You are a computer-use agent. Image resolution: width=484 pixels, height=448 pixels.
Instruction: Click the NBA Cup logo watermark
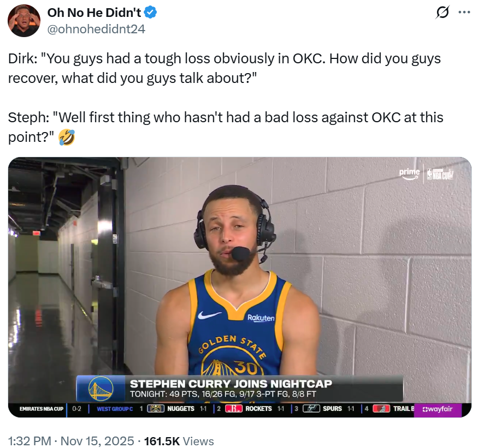(x=440, y=174)
